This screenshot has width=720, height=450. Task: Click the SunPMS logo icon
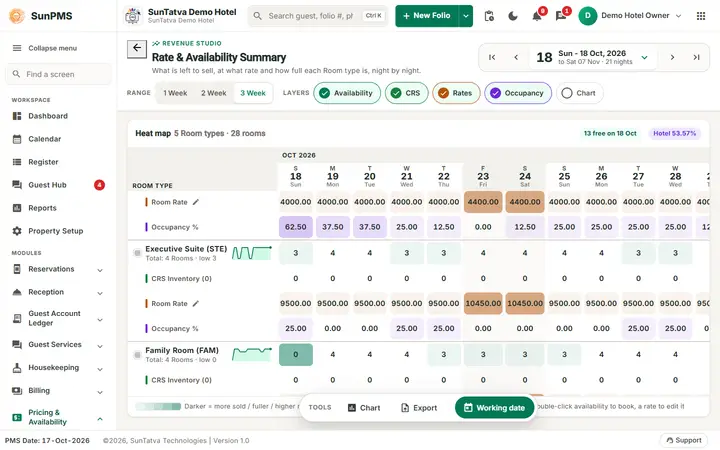coord(17,16)
